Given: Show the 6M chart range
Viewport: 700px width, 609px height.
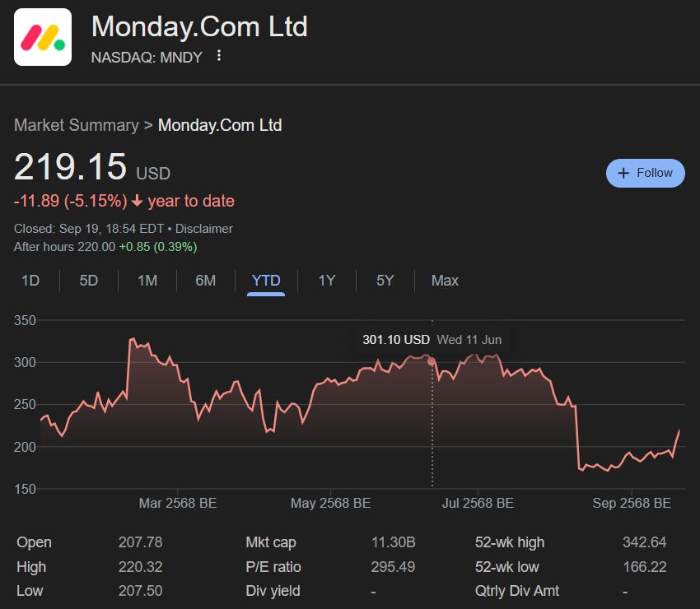Looking at the screenshot, I should pyautogui.click(x=205, y=281).
